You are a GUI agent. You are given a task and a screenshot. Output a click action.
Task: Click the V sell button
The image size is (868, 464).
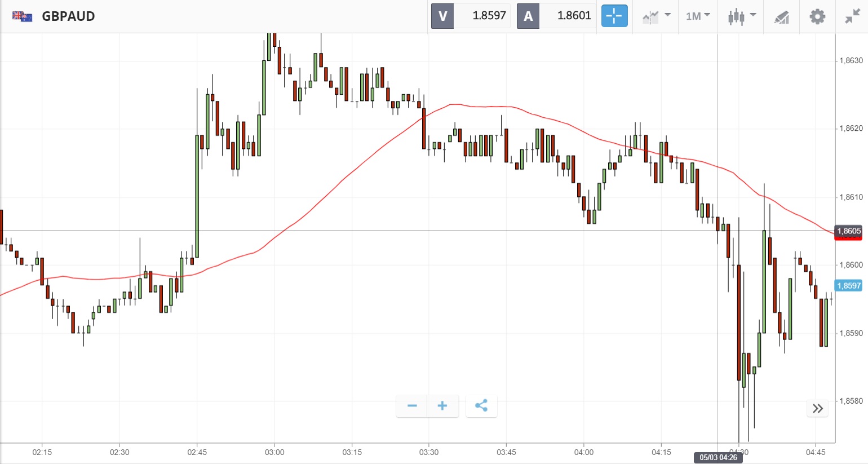click(442, 16)
